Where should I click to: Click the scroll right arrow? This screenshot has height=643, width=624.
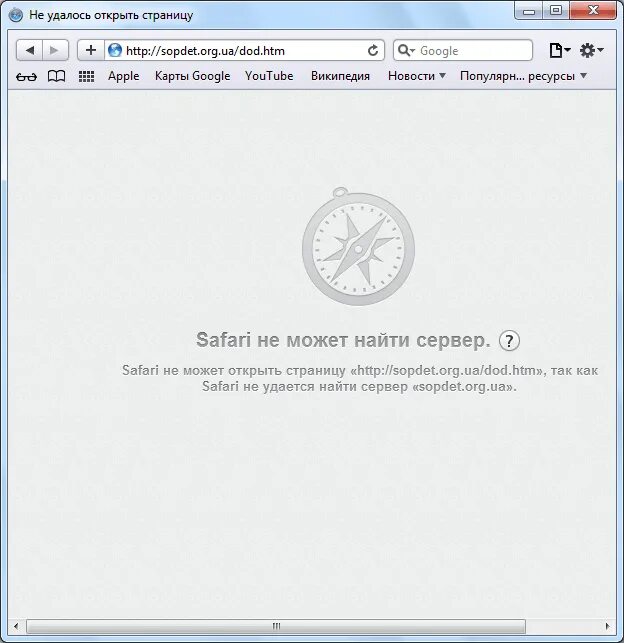tap(608, 626)
